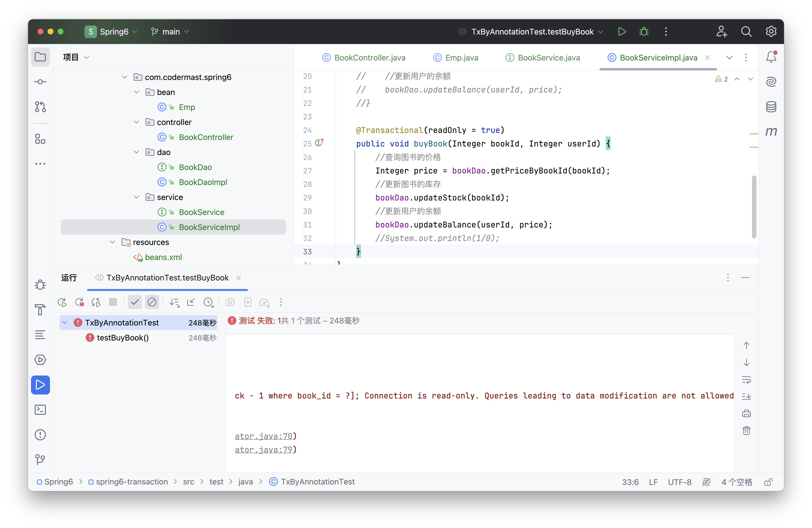Toggle show passed tests checkmark
This screenshot has height=528, width=812.
135,302
